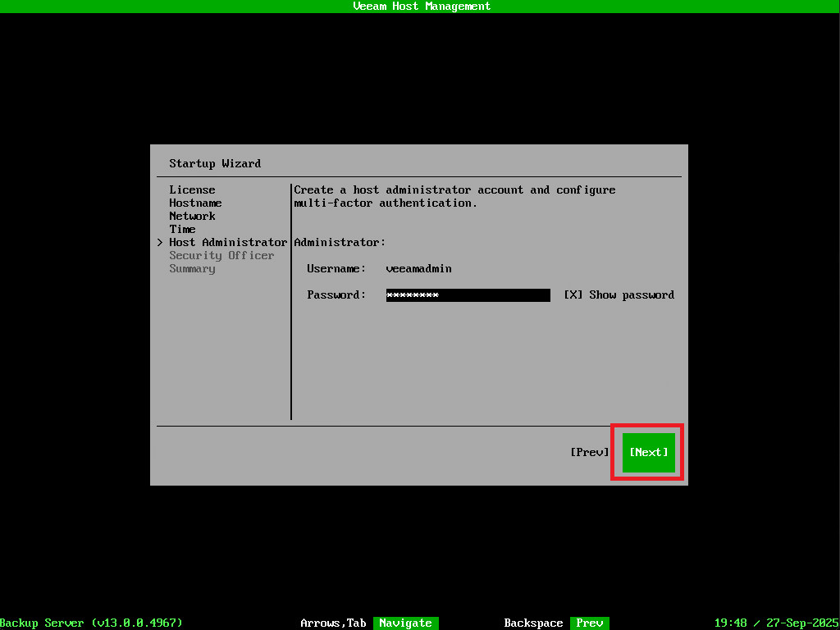Switch to the Network step
This screenshot has height=630, width=840.
pyautogui.click(x=192, y=217)
